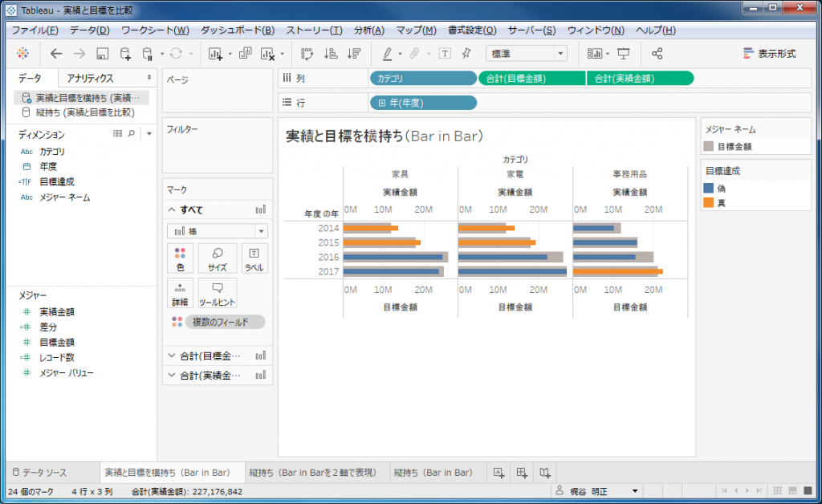Click the undo back arrow in toolbar
Image resolution: width=822 pixels, height=504 pixels.
(x=55, y=54)
